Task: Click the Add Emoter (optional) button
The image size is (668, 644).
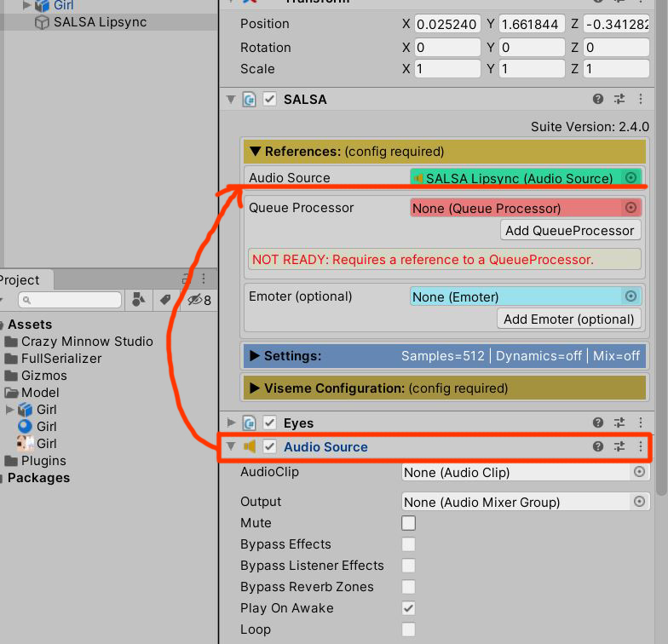Action: (x=568, y=319)
